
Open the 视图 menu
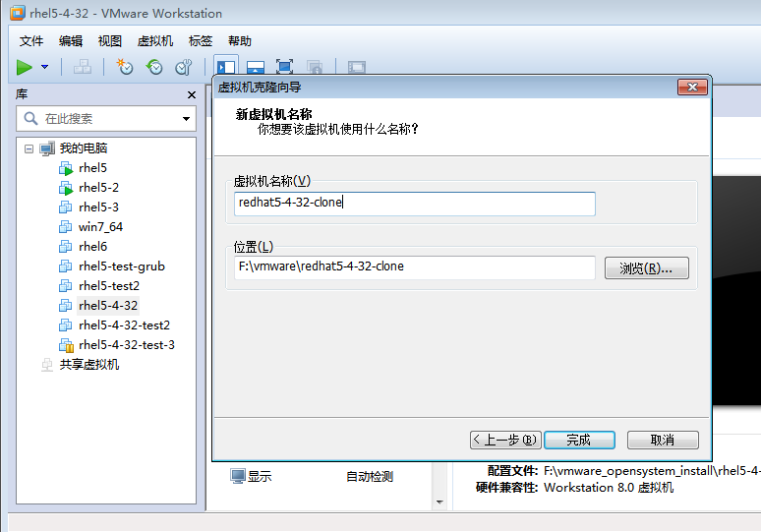tap(110, 41)
